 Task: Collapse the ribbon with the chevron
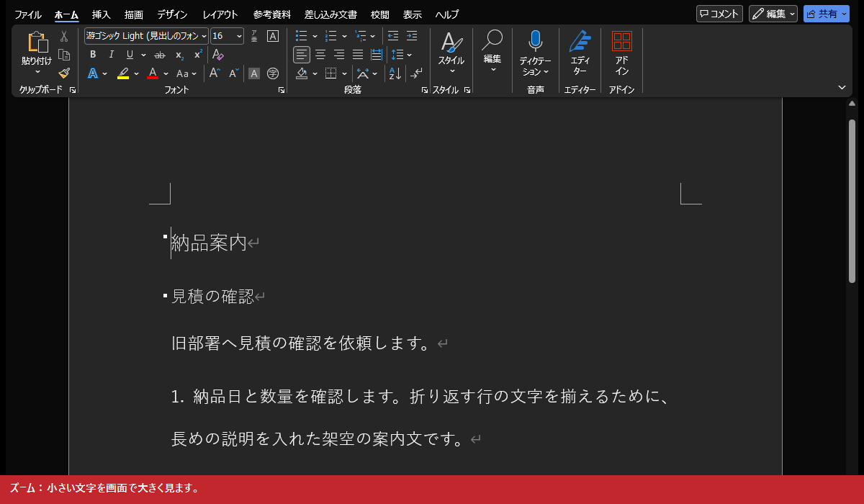pos(842,87)
